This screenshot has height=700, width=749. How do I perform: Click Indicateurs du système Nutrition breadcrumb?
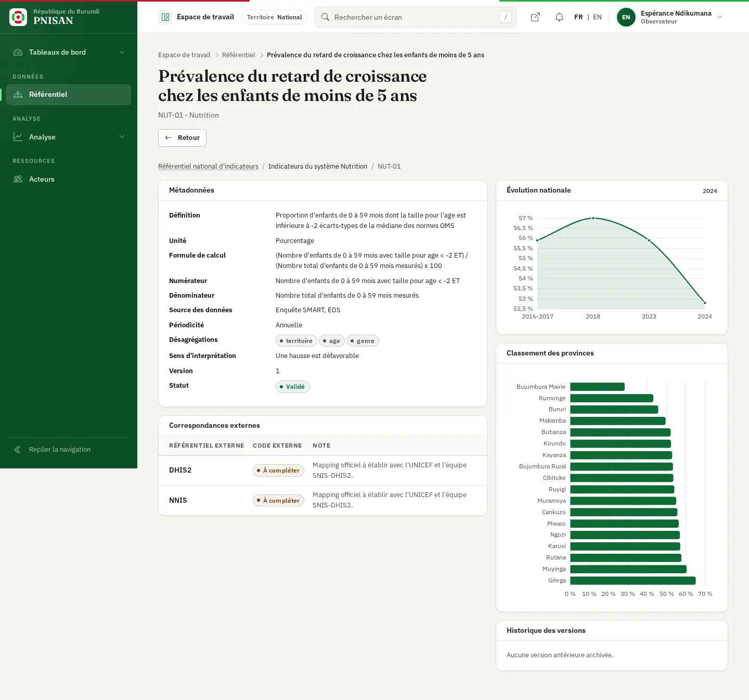tap(318, 167)
